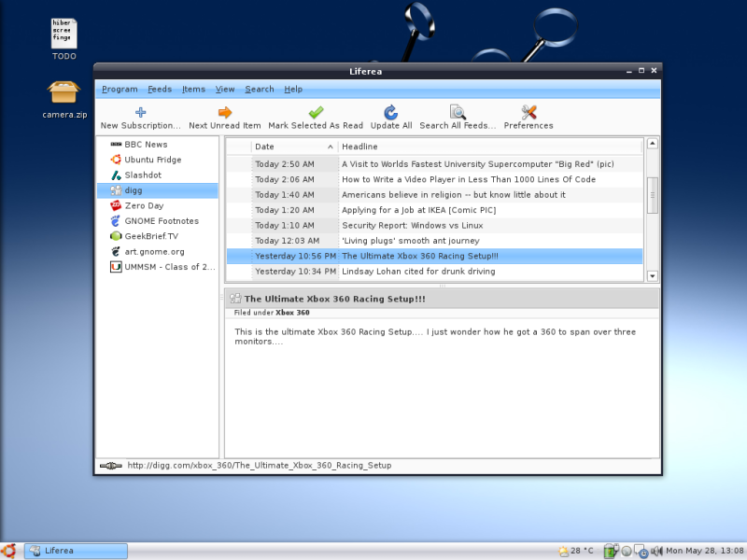Screen dimensions: 747x560
Task: Click the item list scrollbar thumb
Action: pyautogui.click(x=653, y=195)
